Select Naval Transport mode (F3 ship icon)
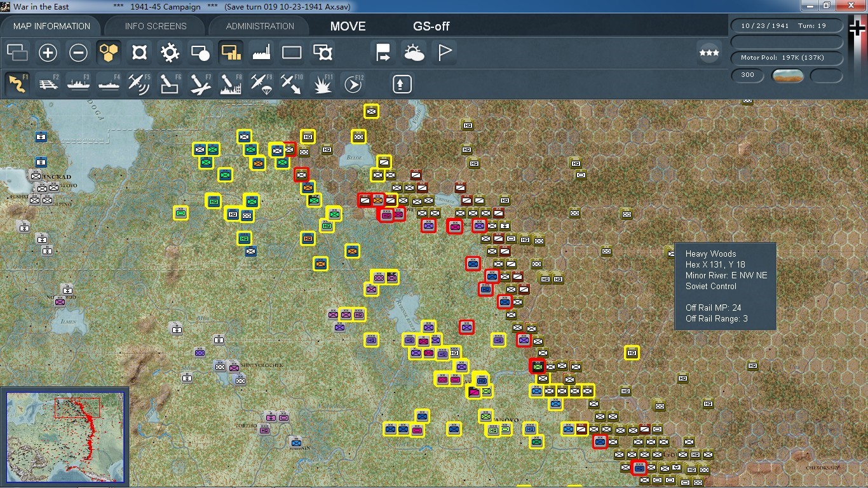 pyautogui.click(x=79, y=84)
